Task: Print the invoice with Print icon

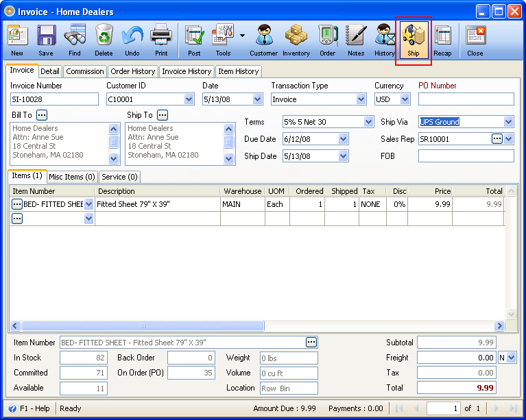Action: tap(160, 40)
